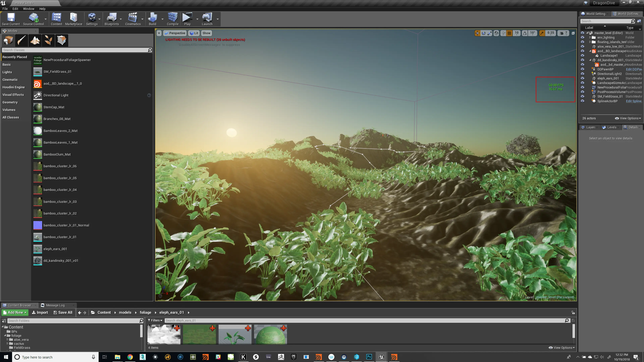Open Source Control toolbar icon
The image size is (644, 362).
coord(33,19)
